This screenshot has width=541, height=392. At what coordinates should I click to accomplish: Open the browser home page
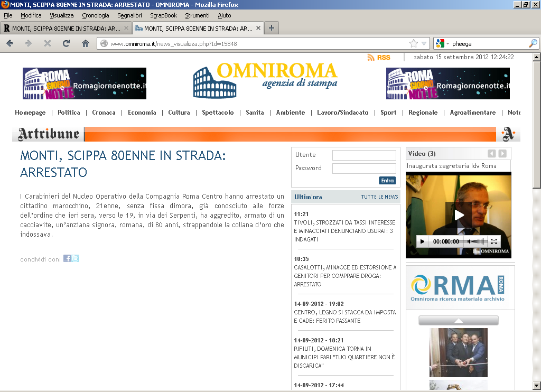[x=85, y=43]
